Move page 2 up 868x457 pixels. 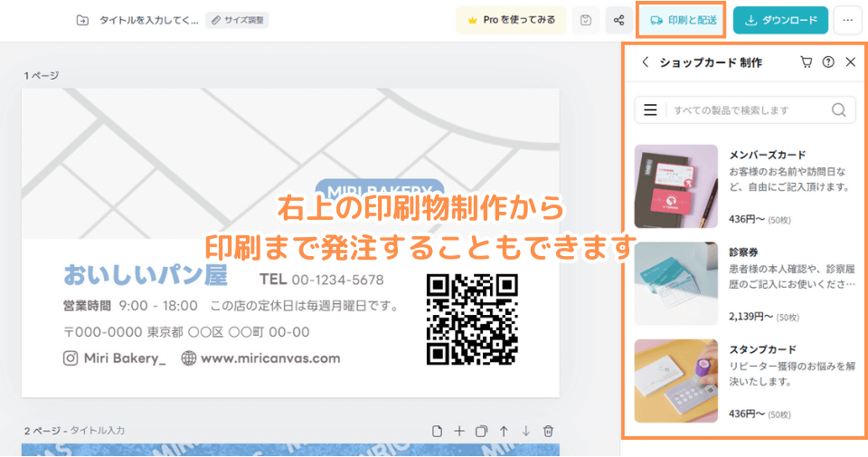tap(504, 431)
